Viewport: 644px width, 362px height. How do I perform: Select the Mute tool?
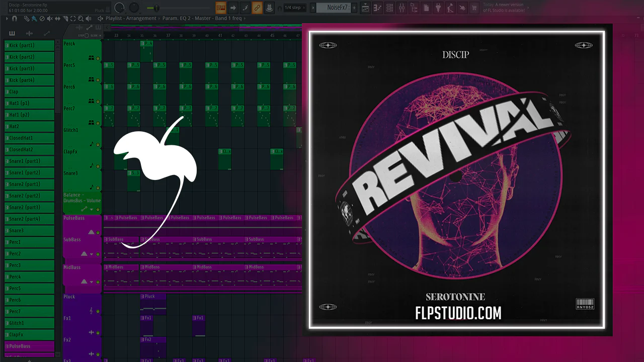pos(49,19)
